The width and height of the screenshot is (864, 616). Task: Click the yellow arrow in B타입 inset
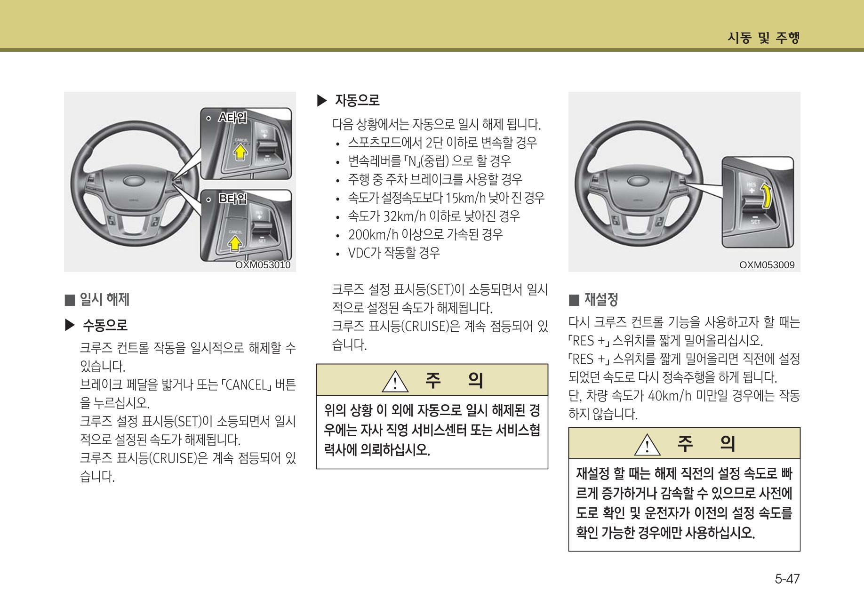[x=235, y=243]
